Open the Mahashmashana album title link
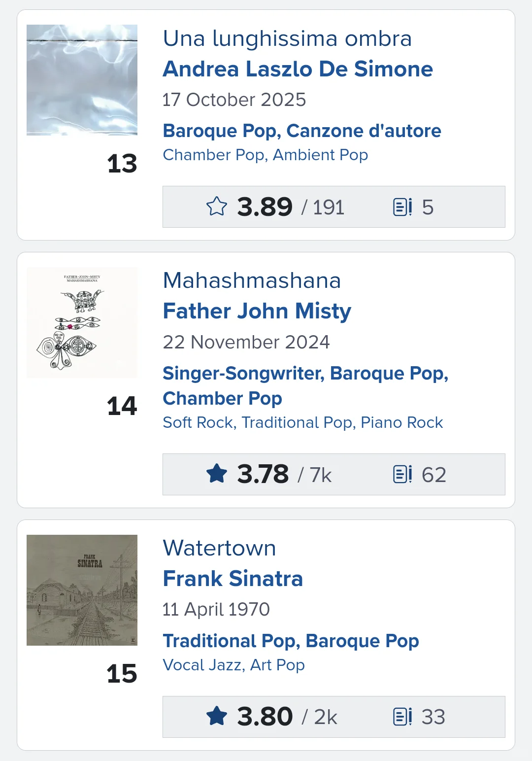 click(252, 280)
